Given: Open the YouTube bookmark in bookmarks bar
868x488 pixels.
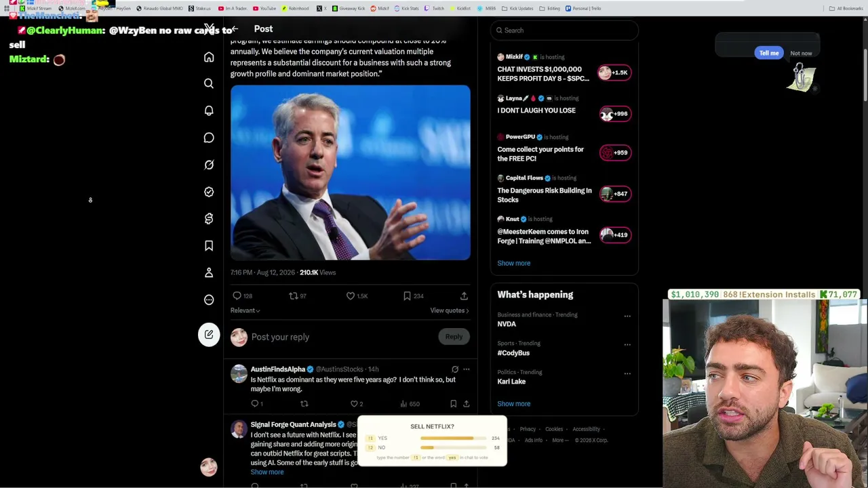Looking at the screenshot, I should pyautogui.click(x=264, y=8).
